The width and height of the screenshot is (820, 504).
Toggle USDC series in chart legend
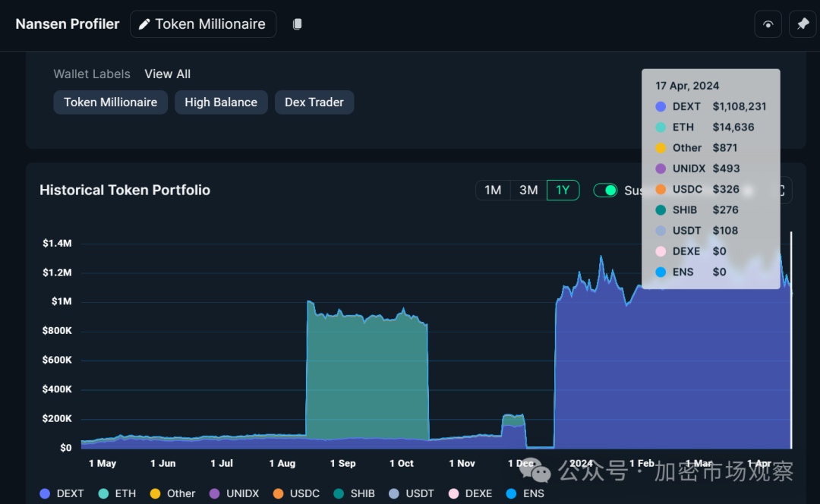pos(297,493)
